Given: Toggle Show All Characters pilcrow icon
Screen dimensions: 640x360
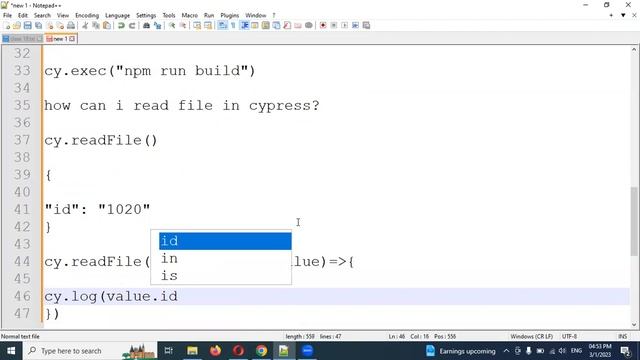Looking at the screenshot, I should click(233, 25).
